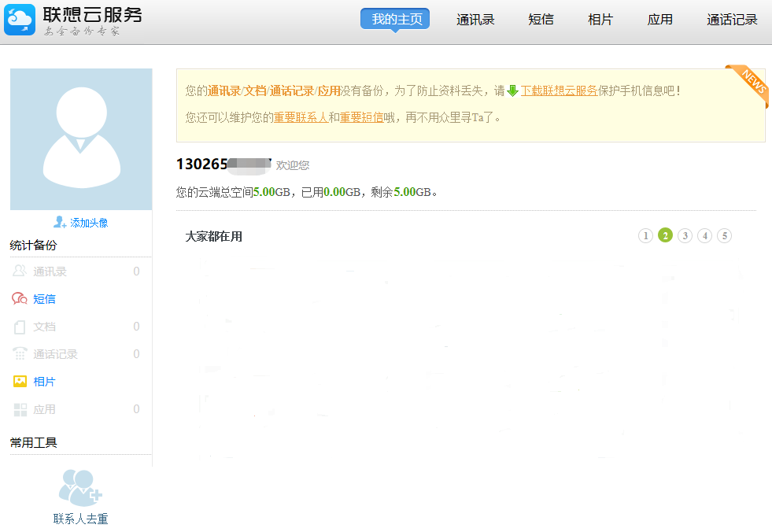Open the red SMS bubble icon in the sidebar
The image size is (772, 532).
click(x=19, y=298)
